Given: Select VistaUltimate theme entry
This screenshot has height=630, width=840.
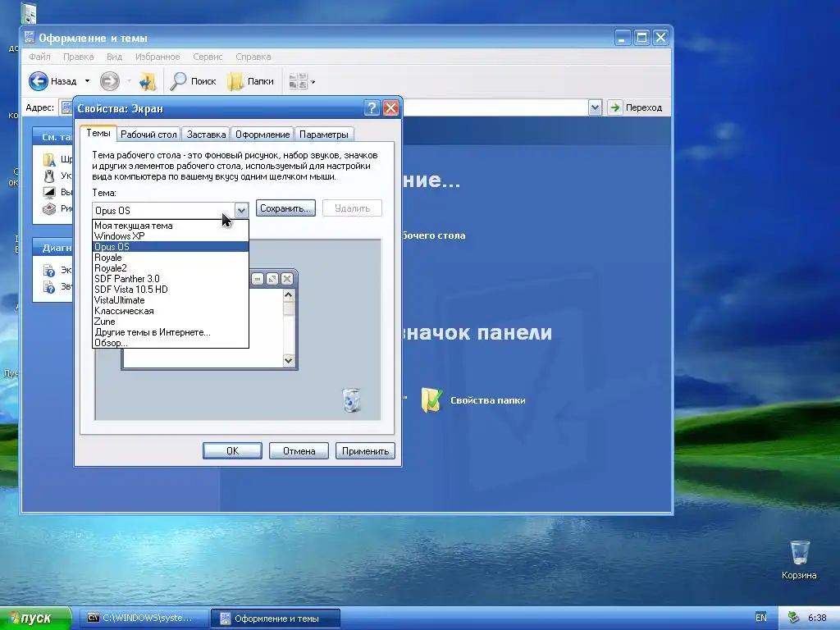Looking at the screenshot, I should (x=171, y=300).
